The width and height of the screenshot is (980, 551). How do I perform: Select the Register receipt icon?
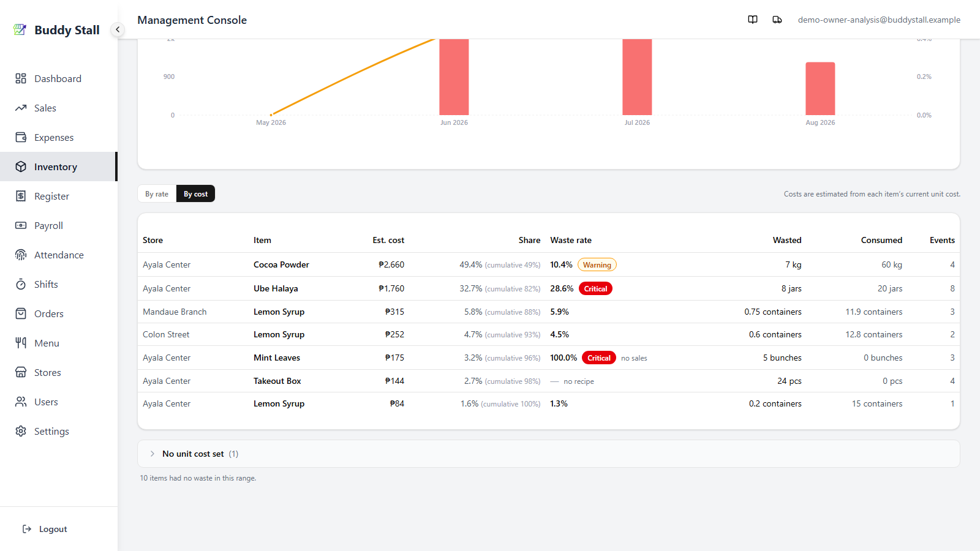point(21,196)
